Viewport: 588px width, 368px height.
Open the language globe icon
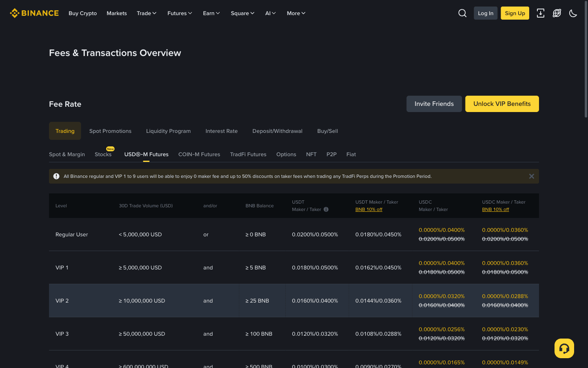click(557, 13)
